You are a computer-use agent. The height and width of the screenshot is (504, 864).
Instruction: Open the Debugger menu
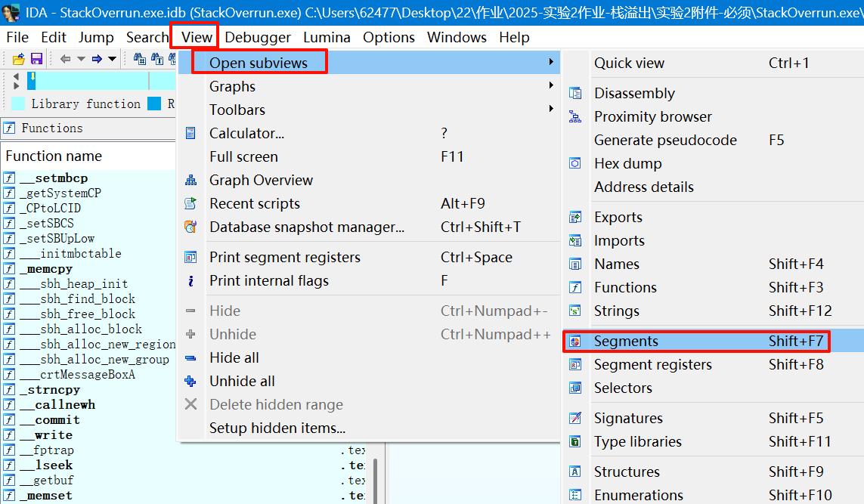[x=257, y=38]
